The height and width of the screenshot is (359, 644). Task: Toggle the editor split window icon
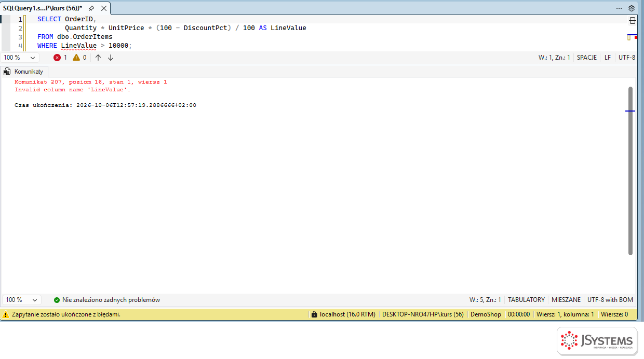[x=632, y=20]
